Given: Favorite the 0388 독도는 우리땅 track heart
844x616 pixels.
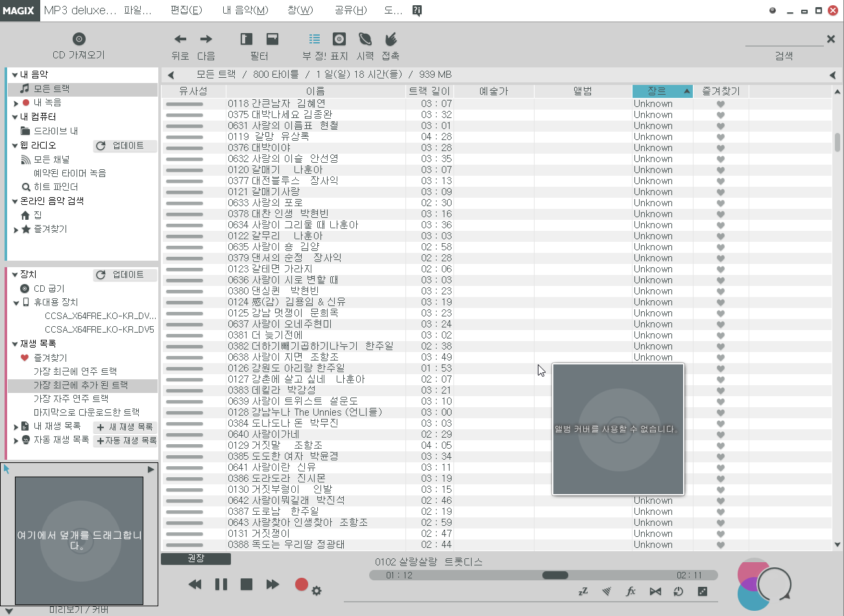Looking at the screenshot, I should [720, 545].
